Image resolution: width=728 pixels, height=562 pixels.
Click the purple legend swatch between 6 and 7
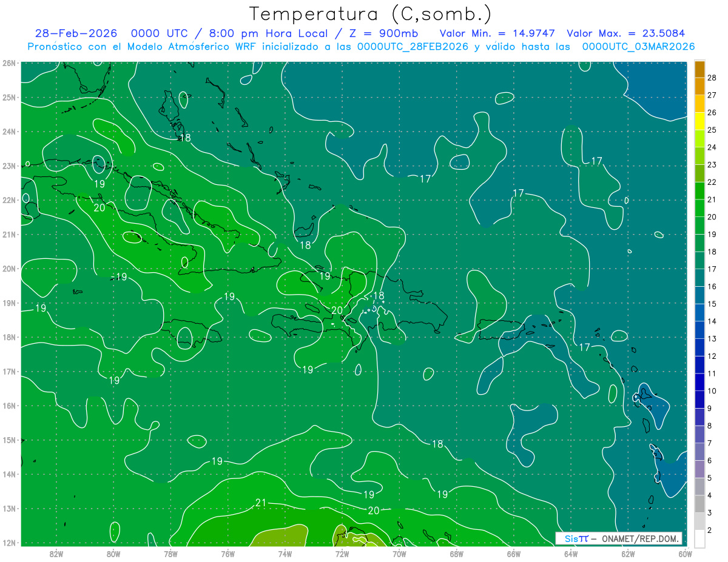click(699, 452)
